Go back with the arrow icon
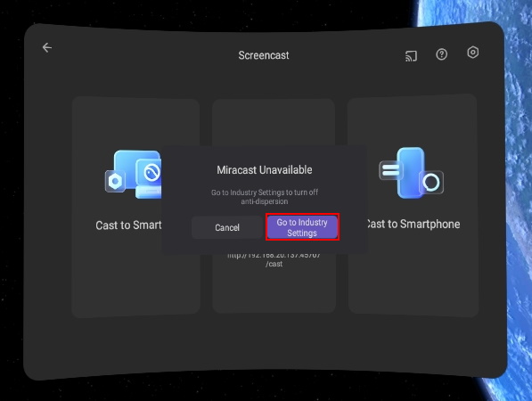The height and width of the screenshot is (401, 532). (47, 47)
